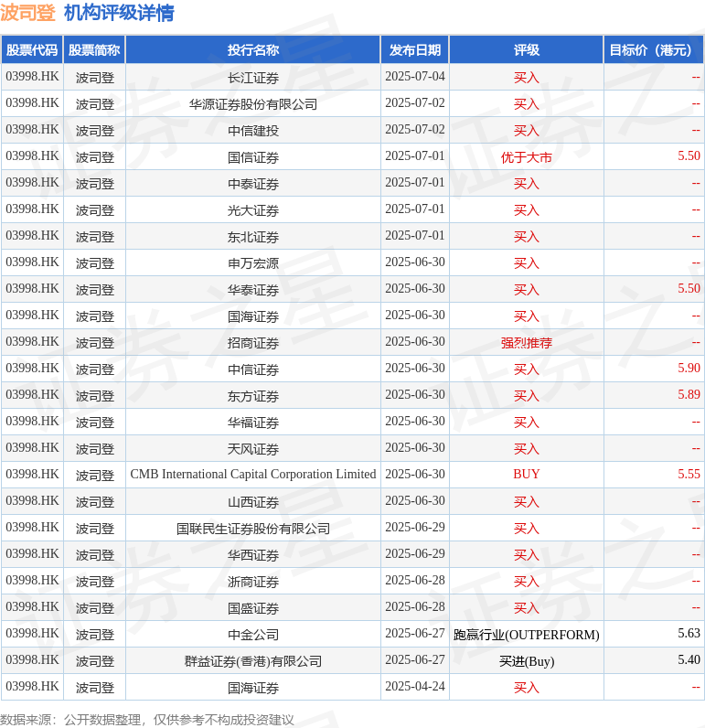
Task: Click the 目标价（港元） column header
Action: tap(654, 49)
